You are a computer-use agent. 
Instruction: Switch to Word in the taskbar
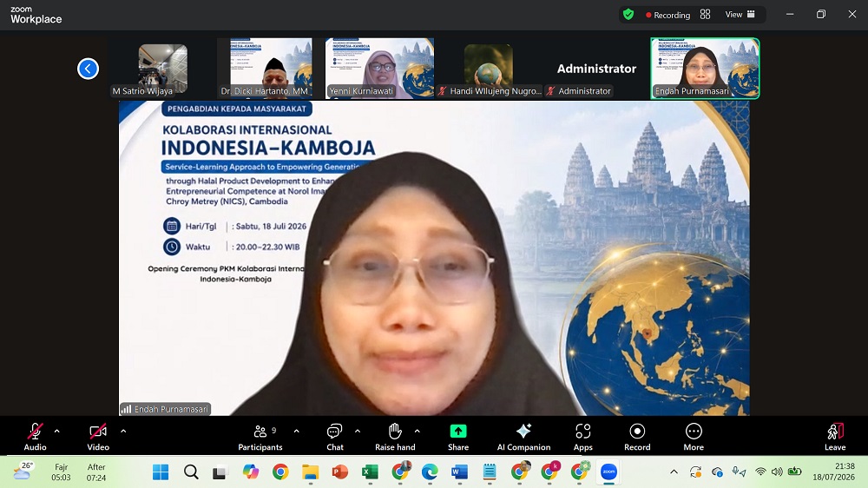pyautogui.click(x=459, y=472)
